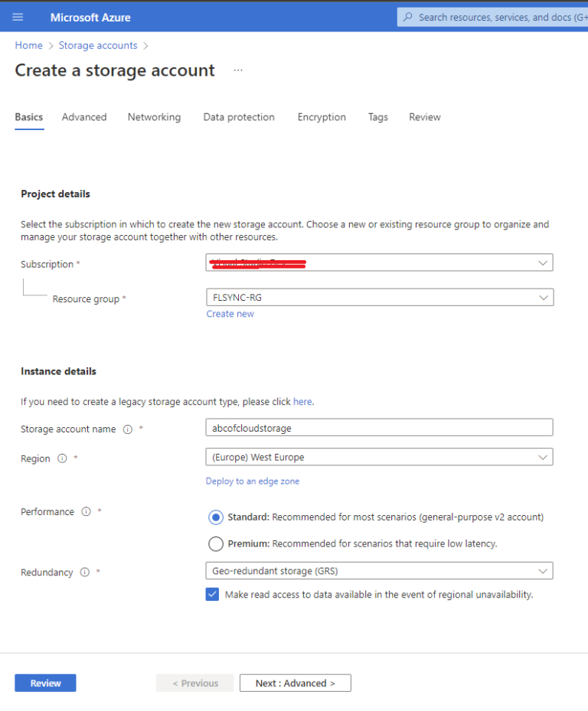Select the Premium performance option
Viewport: 588px width, 711px height.
(x=215, y=543)
